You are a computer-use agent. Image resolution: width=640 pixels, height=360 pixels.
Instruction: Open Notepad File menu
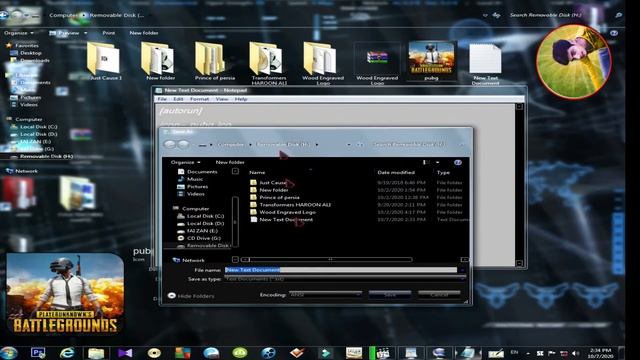pos(162,99)
